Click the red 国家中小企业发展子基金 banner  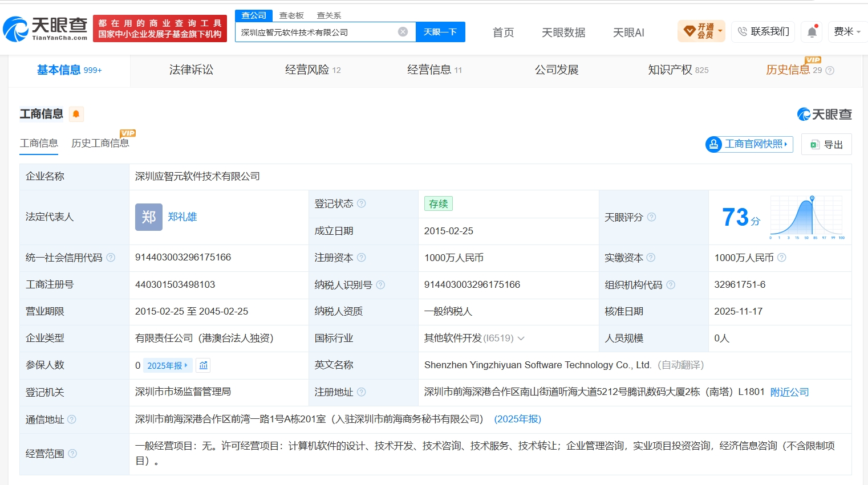point(160,28)
